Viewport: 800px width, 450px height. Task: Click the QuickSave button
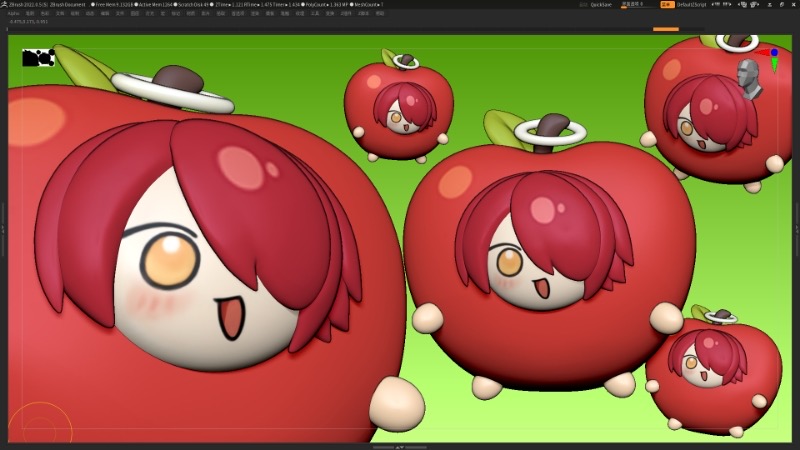(x=601, y=5)
